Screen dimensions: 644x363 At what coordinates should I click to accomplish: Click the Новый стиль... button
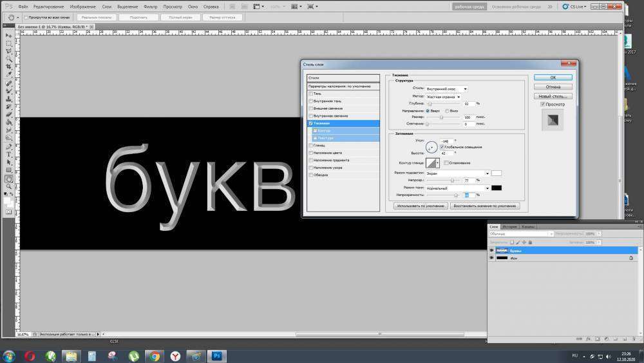[x=553, y=96]
